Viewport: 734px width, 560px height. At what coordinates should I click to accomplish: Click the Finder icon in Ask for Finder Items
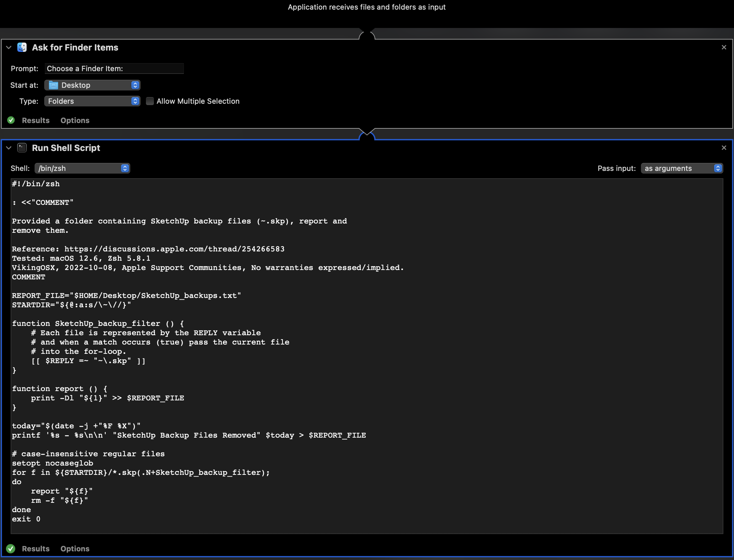(x=22, y=47)
